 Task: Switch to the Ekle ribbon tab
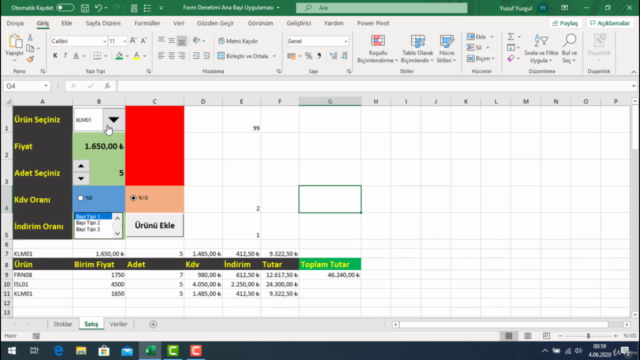click(x=67, y=23)
